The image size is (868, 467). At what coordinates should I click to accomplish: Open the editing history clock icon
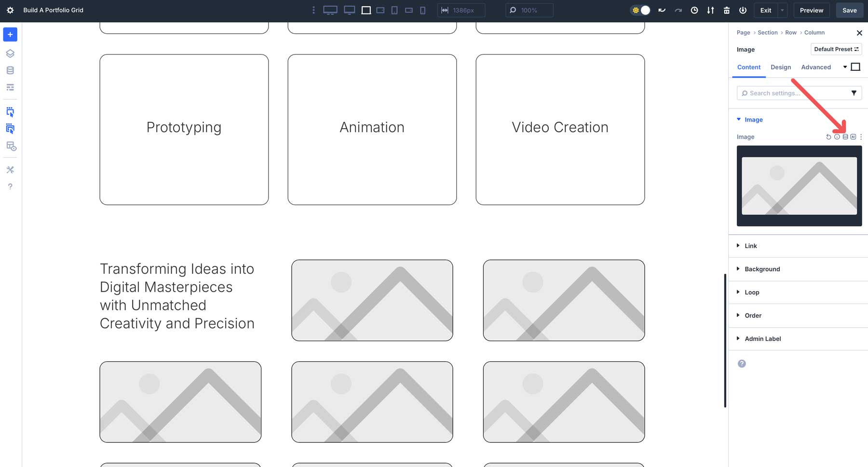pos(694,10)
